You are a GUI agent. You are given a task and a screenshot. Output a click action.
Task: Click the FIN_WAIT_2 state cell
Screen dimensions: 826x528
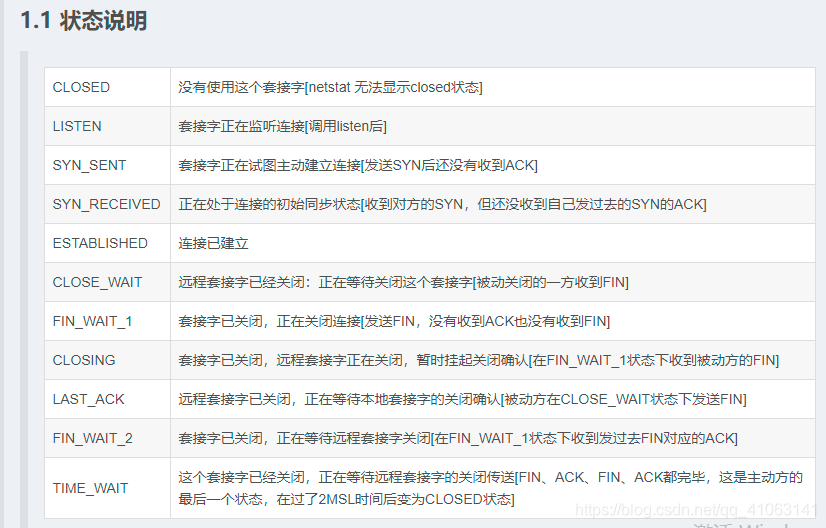107,438
